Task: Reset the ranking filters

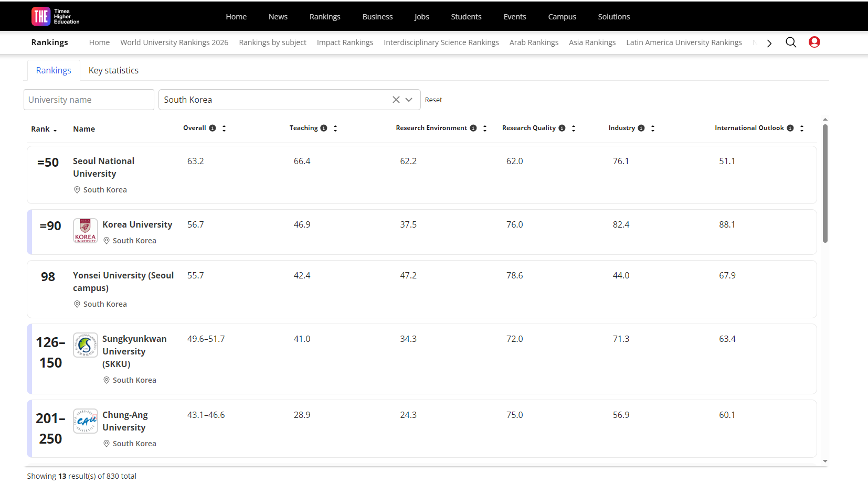Action: click(433, 100)
